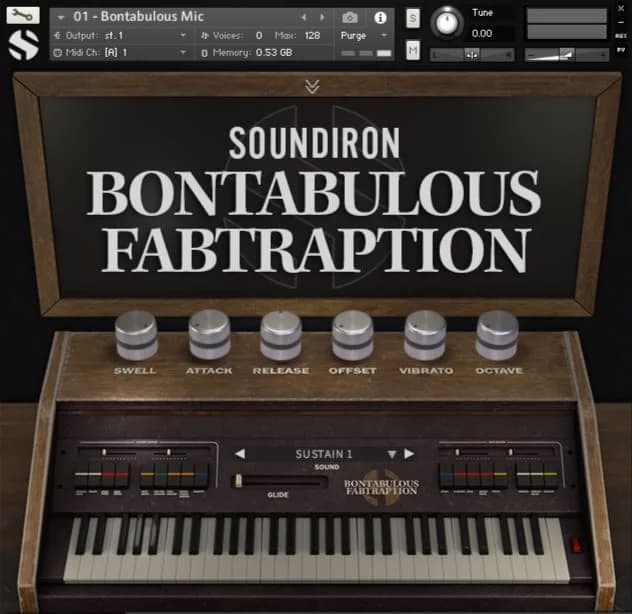Show the info panel via i icon
The image size is (632, 614).
click(380, 17)
